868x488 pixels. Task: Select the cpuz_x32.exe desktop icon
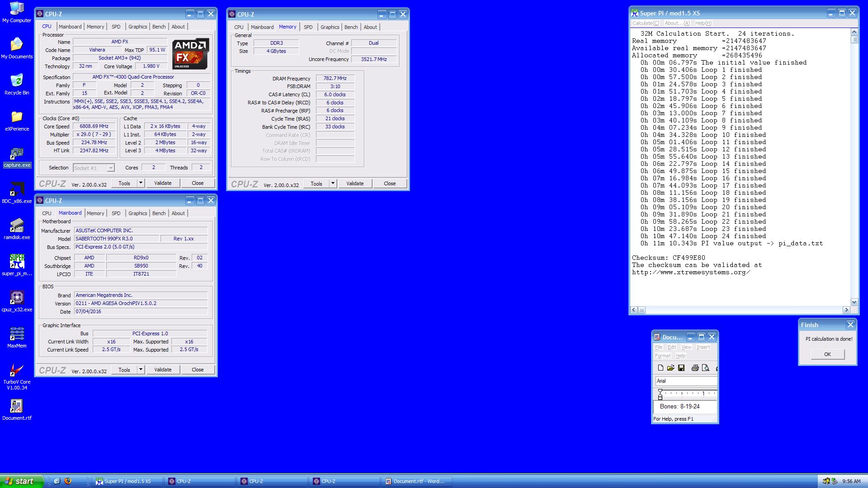click(x=17, y=301)
